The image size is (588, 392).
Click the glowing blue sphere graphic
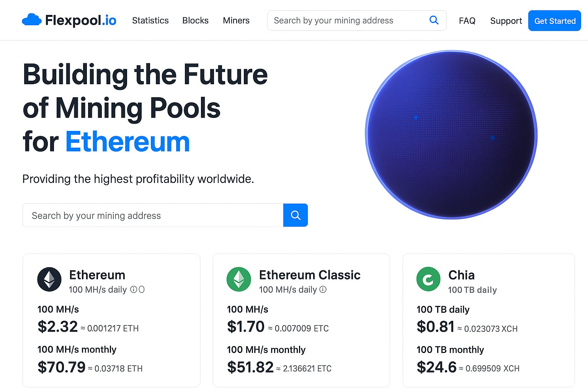[x=451, y=134]
